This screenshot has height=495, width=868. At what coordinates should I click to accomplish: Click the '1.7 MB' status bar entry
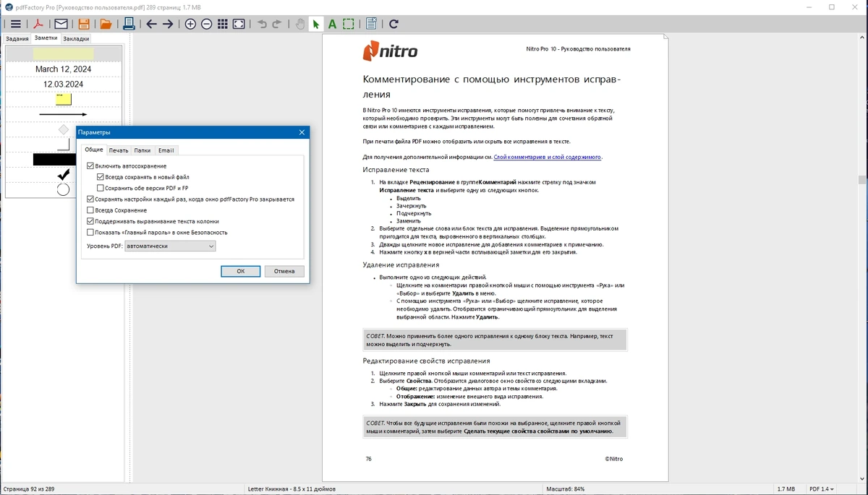pos(786,489)
